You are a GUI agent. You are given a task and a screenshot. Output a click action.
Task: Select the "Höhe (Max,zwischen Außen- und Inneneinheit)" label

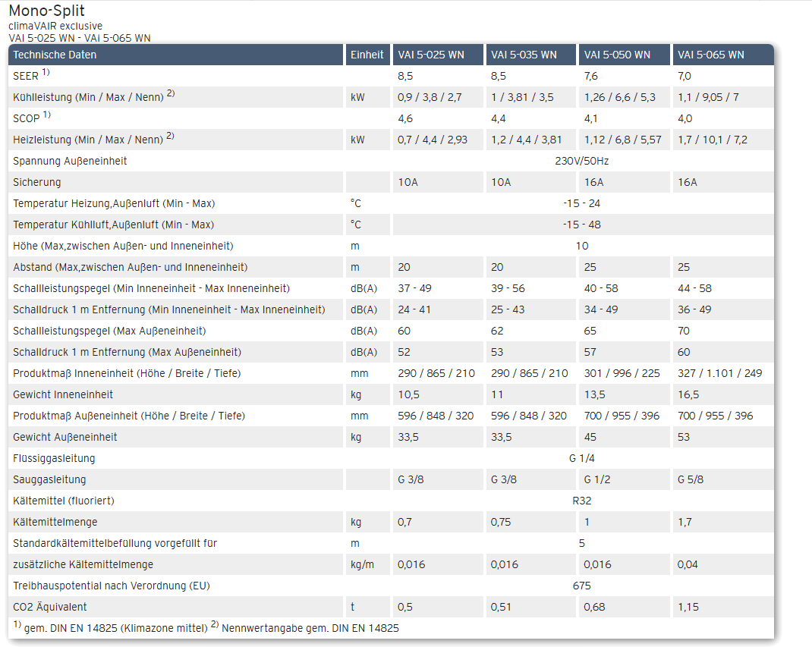123,246
